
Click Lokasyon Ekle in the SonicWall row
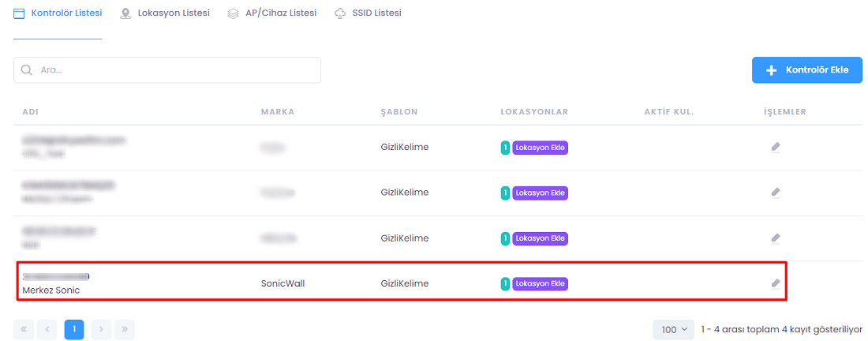pyautogui.click(x=541, y=283)
